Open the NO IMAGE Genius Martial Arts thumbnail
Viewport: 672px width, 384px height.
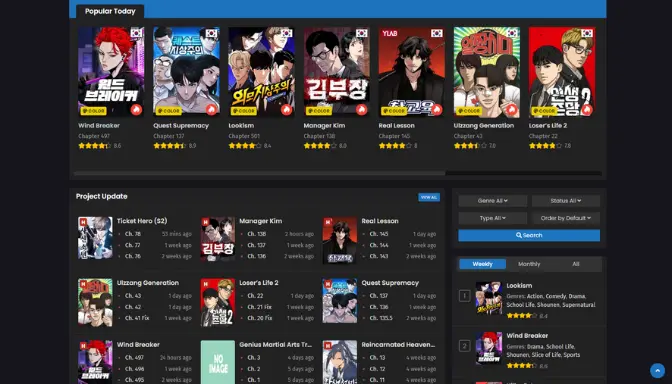click(218, 362)
